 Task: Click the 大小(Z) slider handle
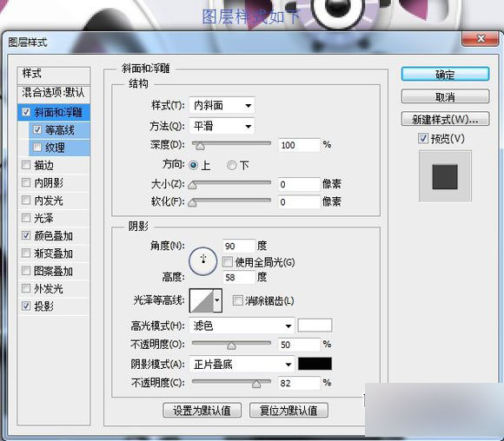[192, 185]
